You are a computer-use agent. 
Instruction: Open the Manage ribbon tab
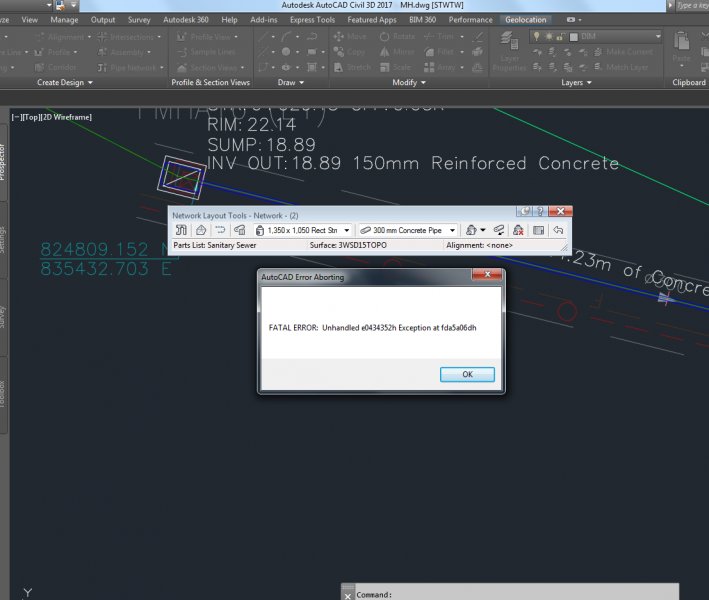(x=64, y=20)
